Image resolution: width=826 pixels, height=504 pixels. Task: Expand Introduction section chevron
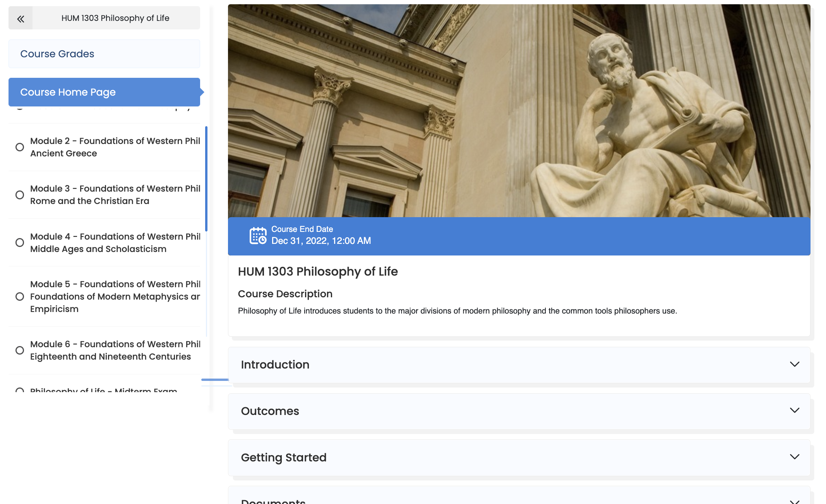click(794, 365)
